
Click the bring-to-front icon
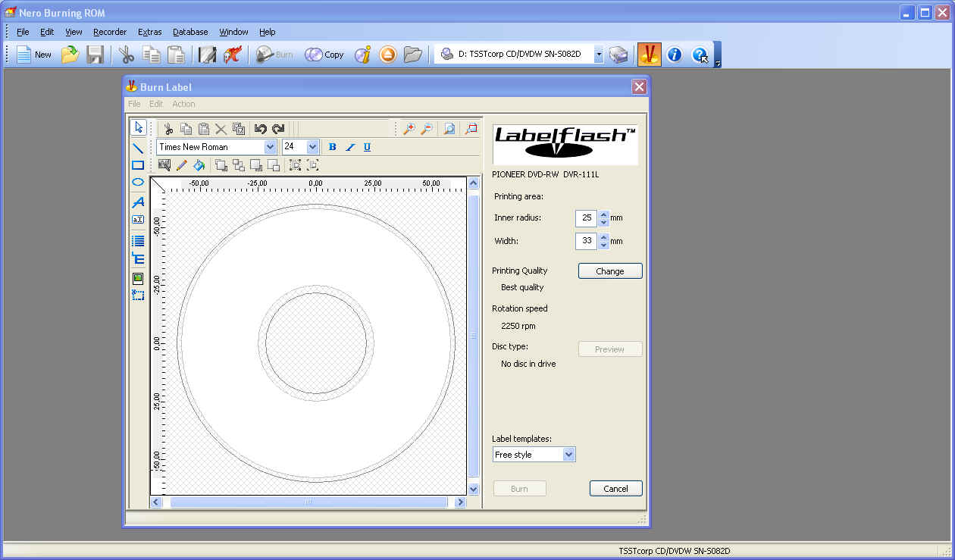(x=221, y=165)
